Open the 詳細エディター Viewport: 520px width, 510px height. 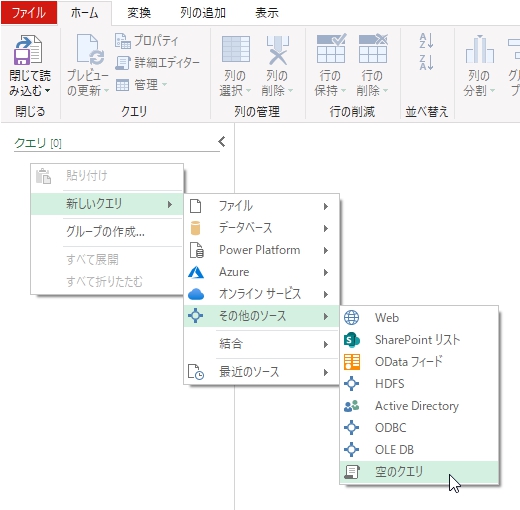pos(157,62)
